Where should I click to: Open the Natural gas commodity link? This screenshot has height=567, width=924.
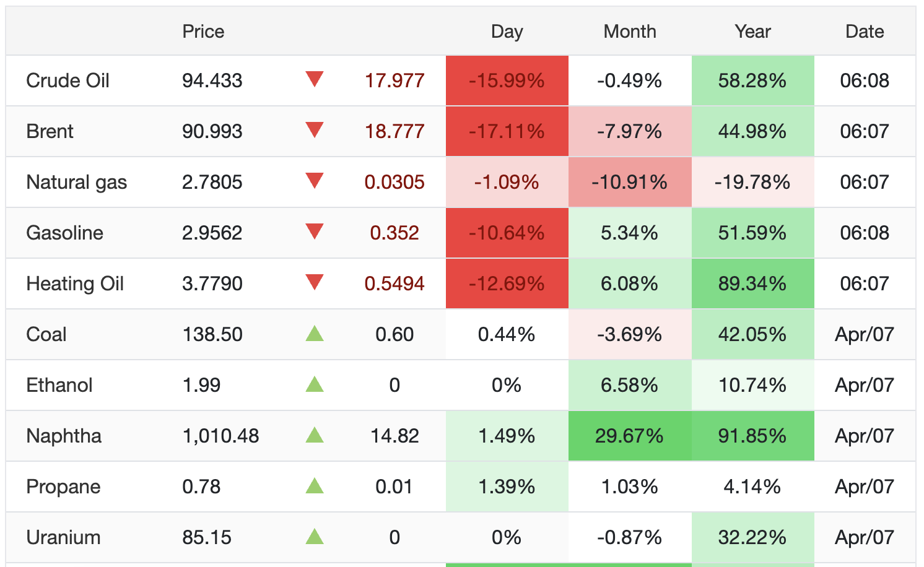pos(76,182)
